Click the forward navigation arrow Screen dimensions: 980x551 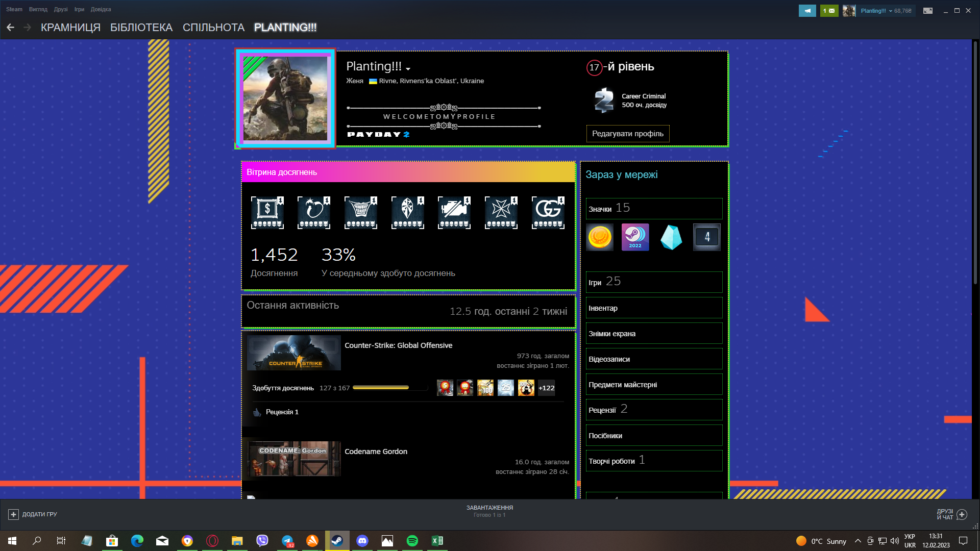pyautogui.click(x=27, y=28)
